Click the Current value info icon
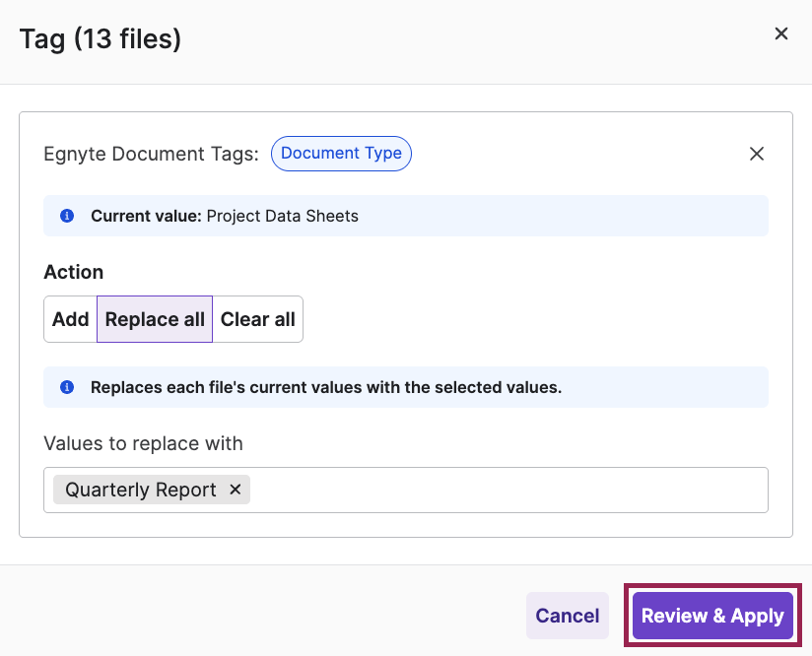Image resolution: width=812 pixels, height=656 pixels. (x=67, y=216)
